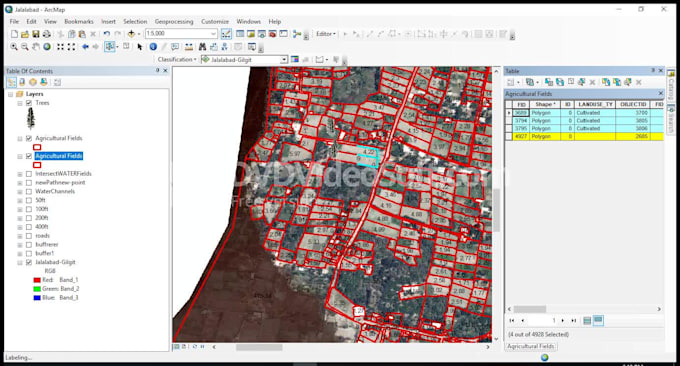680x366 pixels.
Task: Switch to List By Source view
Action: [x=22, y=82]
